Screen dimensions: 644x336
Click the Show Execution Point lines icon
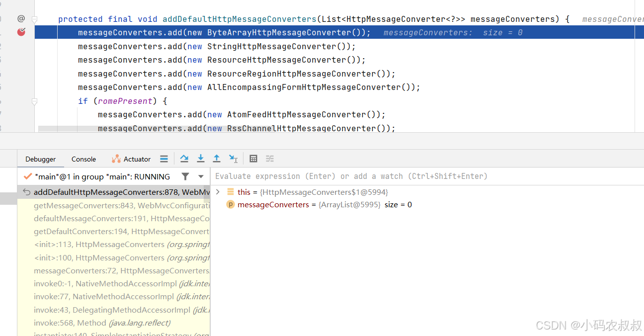point(164,159)
